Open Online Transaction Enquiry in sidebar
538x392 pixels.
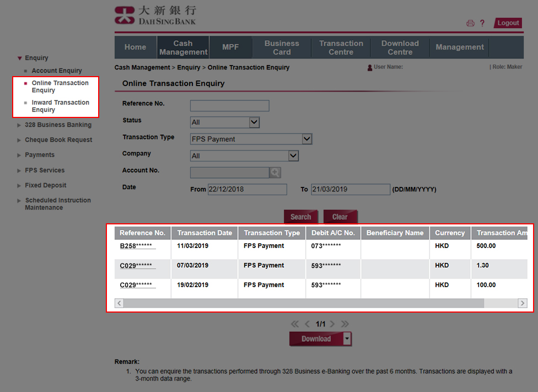click(60, 87)
